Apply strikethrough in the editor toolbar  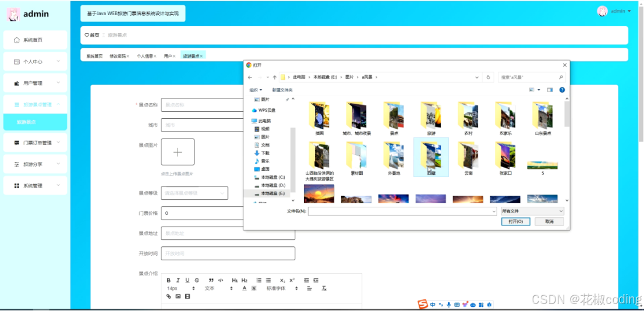197,280
